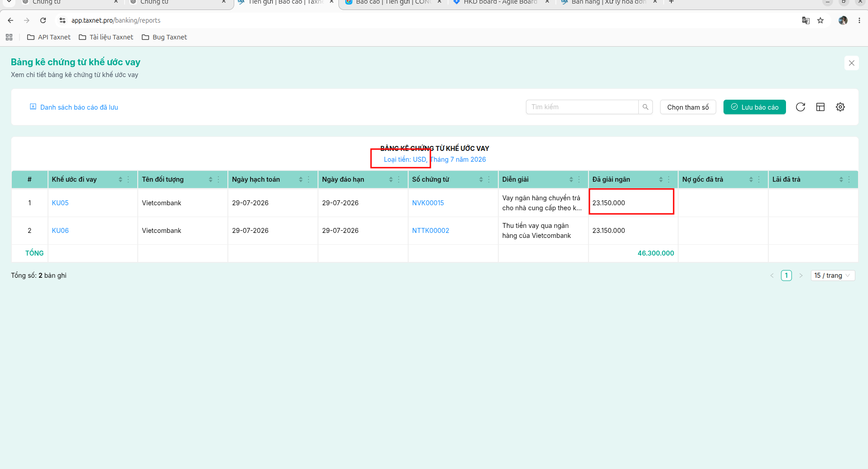Open voucher link NVK00015

pos(428,203)
